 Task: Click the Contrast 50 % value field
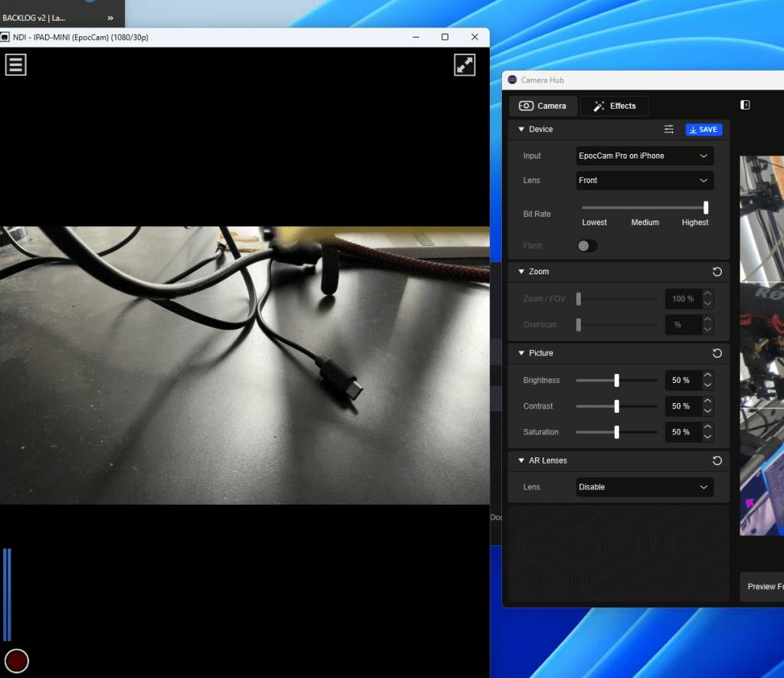683,407
